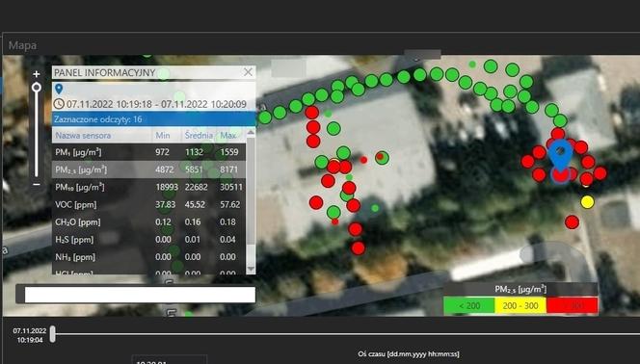Zoom out with the minus map button
The image size is (640, 364).
pyautogui.click(x=37, y=184)
